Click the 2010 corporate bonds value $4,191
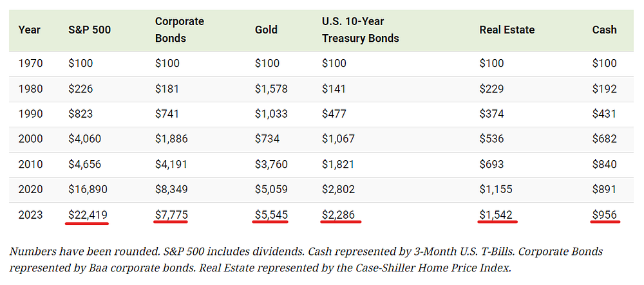 [x=171, y=165]
